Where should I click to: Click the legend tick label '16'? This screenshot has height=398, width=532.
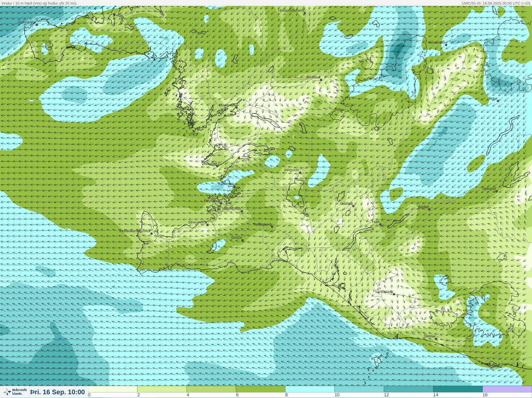485,395
